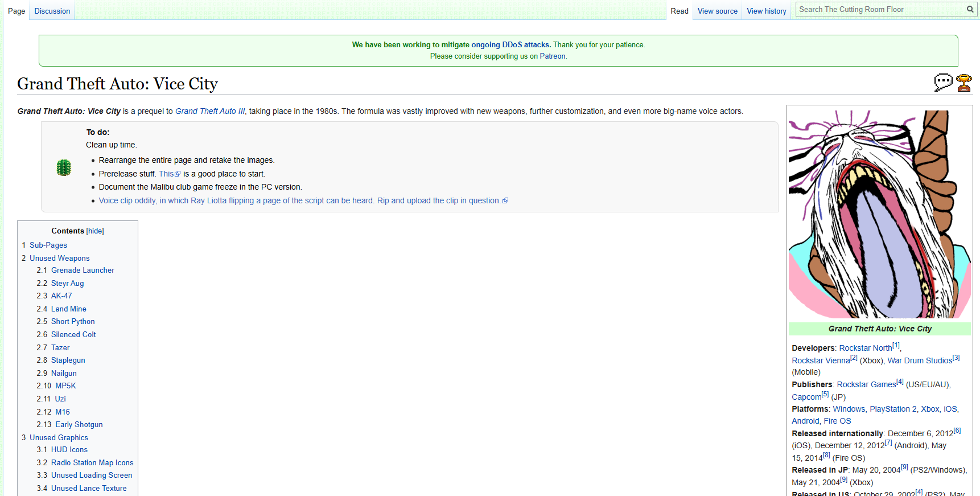Collapse the Contents box with hide
The width and height of the screenshot is (980, 496).
point(95,231)
